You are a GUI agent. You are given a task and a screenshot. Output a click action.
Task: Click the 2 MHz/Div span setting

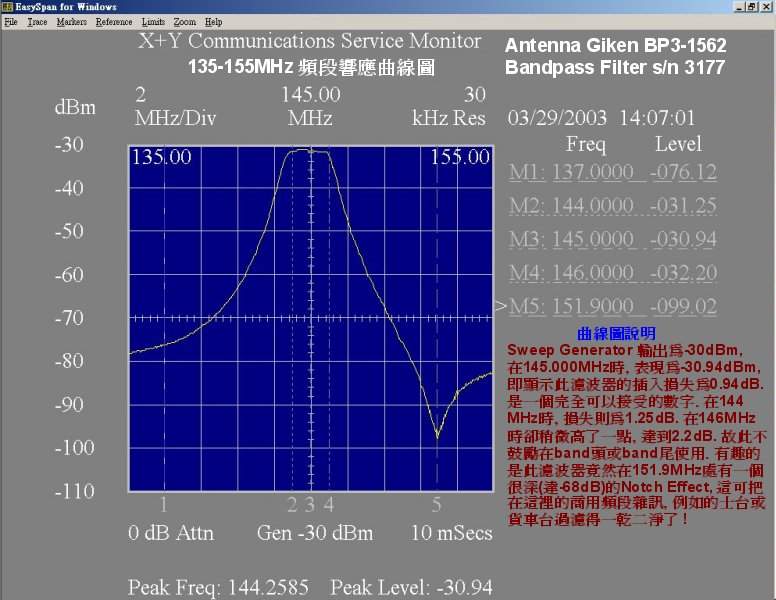[176, 106]
